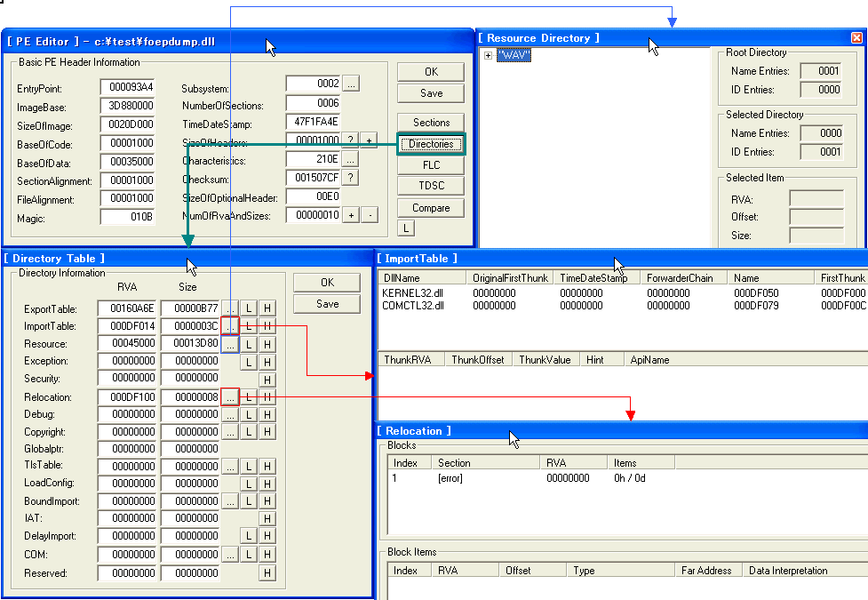
Task: Click the Reserved H button
Action: click(x=267, y=572)
